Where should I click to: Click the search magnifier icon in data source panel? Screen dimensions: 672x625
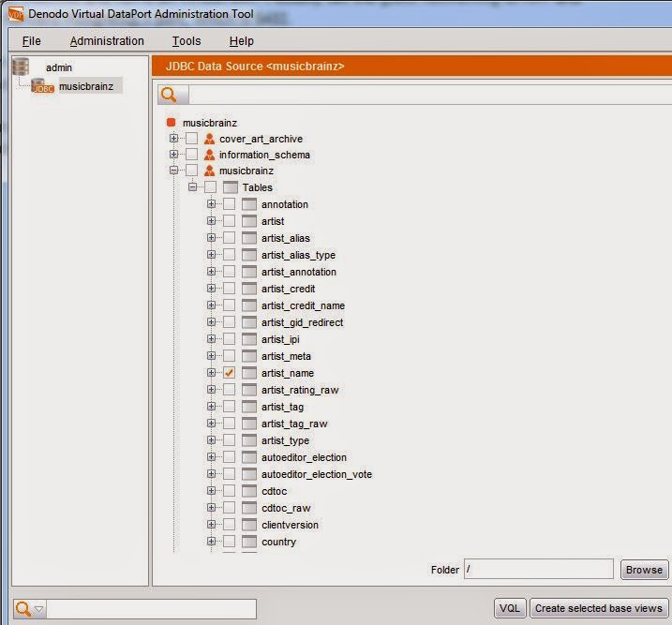click(x=169, y=95)
